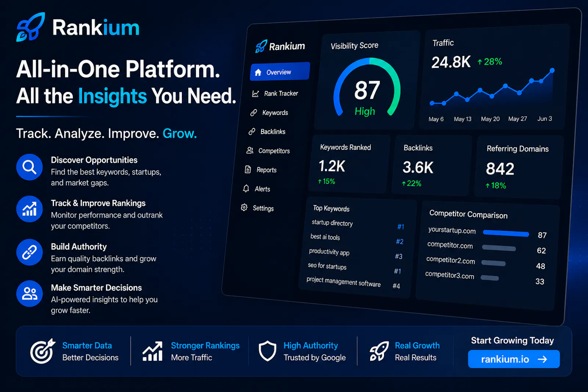Click competitor2.com in Competitor Comparison
Image resolution: width=588 pixels, height=392 pixels.
[451, 260]
